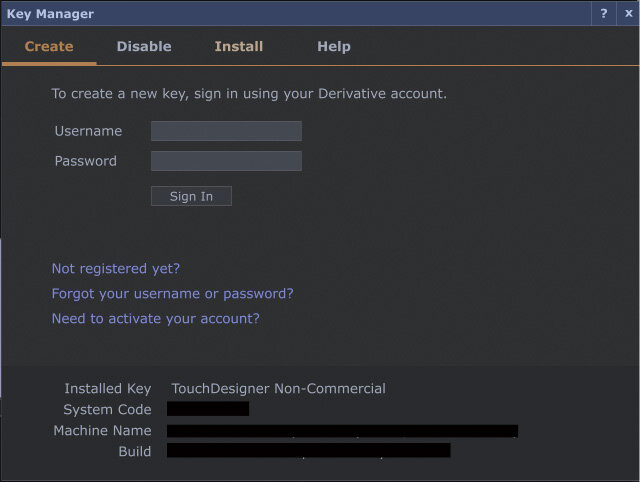The width and height of the screenshot is (640, 482).
Task: Close the Key Manager window
Action: tap(627, 14)
